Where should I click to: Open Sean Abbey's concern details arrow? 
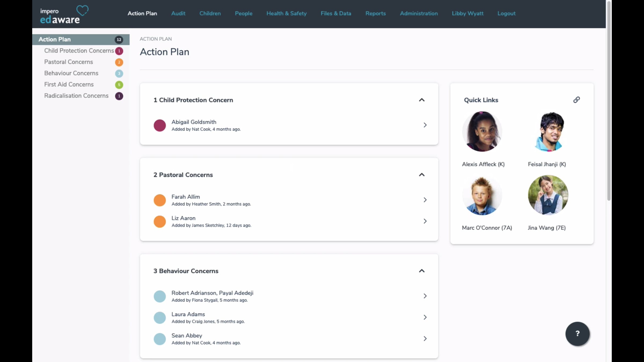click(x=425, y=338)
